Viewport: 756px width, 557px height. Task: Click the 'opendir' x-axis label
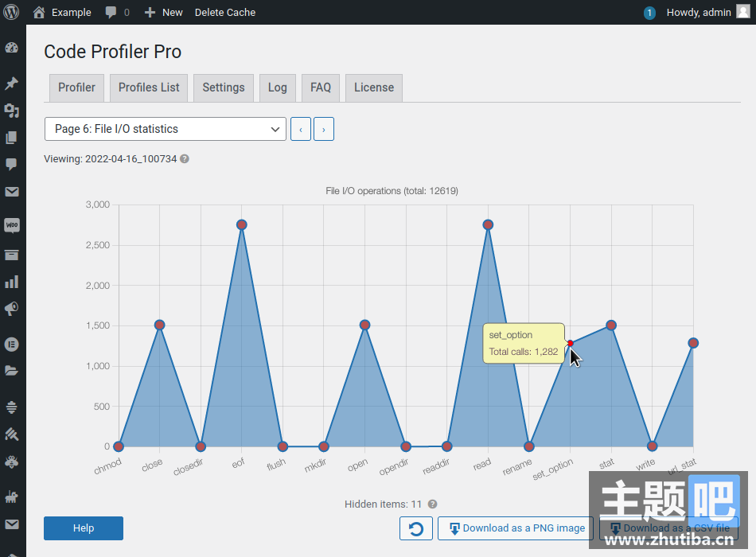click(394, 466)
